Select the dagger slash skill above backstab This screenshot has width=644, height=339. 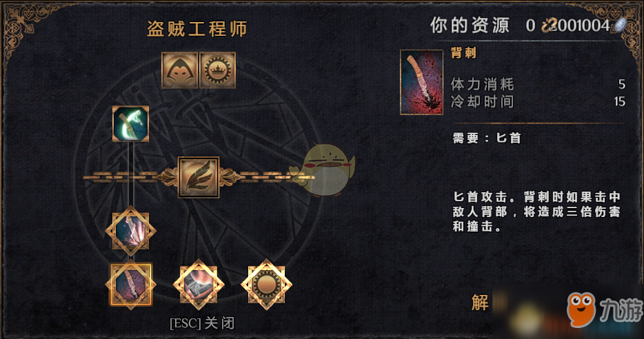[130, 231]
